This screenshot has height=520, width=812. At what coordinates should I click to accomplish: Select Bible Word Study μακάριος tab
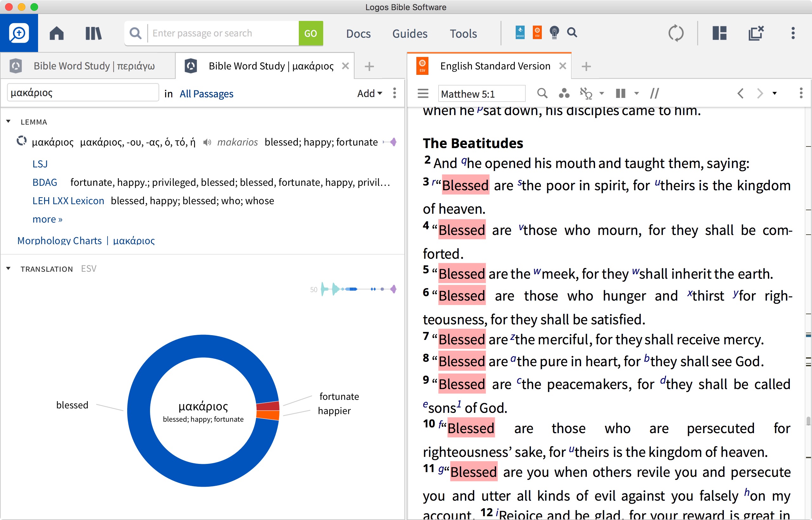(x=265, y=66)
